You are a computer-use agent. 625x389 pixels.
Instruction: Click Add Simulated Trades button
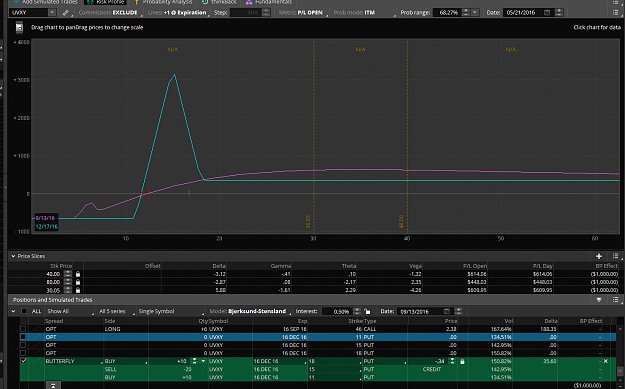[45, 2]
